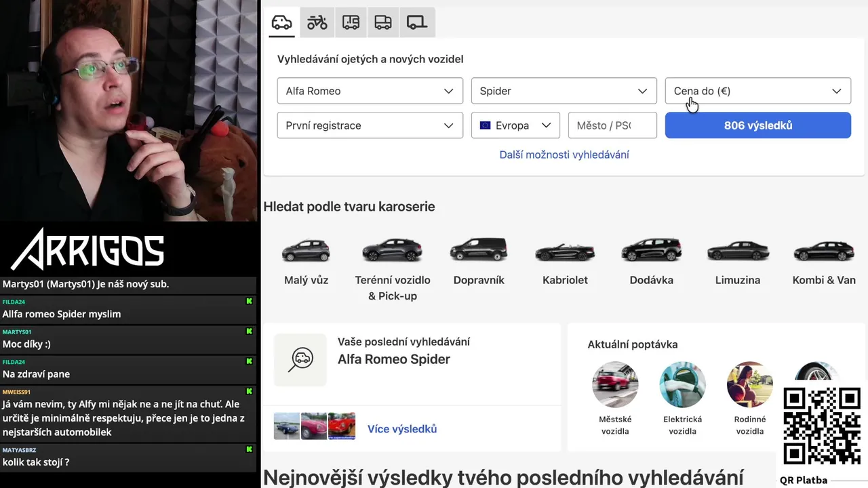Click the QR Platba code
868x488 pixels.
tap(822, 426)
